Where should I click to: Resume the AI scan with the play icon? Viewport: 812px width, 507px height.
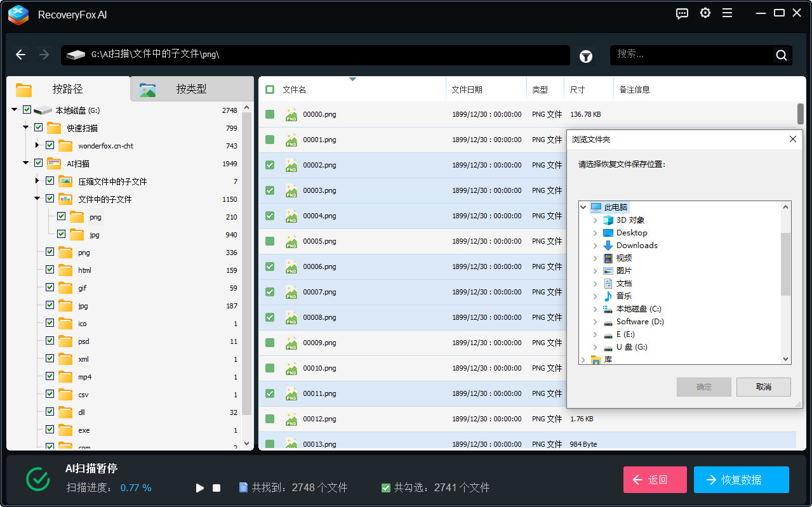[x=199, y=487]
